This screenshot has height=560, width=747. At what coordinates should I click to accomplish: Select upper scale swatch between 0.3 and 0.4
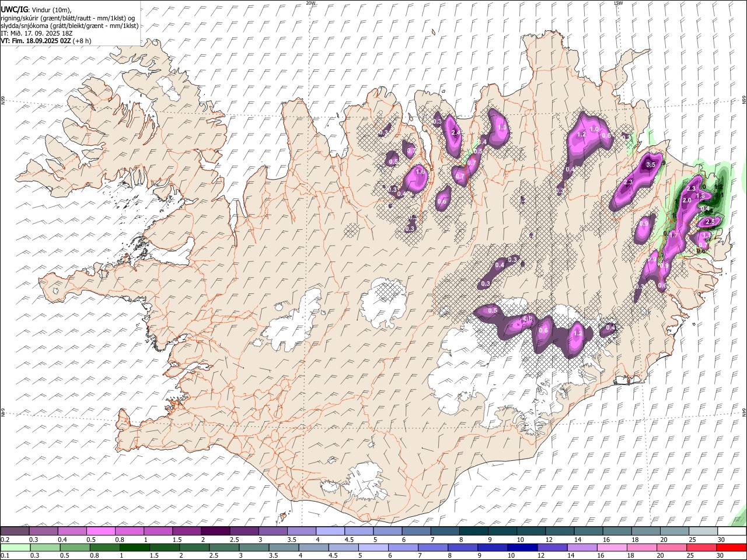[x=43, y=531]
